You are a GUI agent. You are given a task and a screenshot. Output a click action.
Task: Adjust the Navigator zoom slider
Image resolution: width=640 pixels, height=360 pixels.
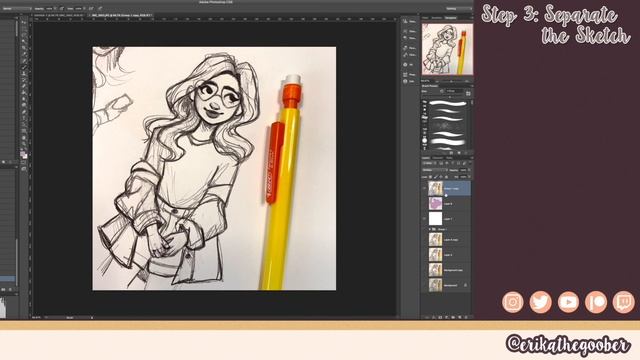point(451,81)
